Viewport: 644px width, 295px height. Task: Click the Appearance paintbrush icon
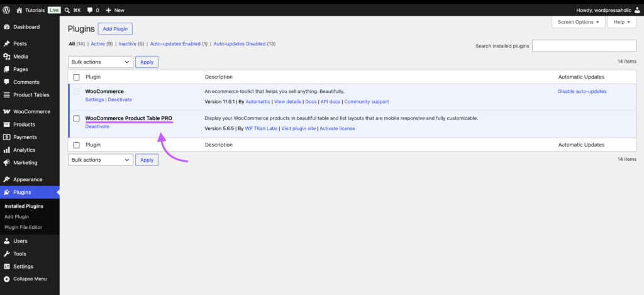coord(6,179)
